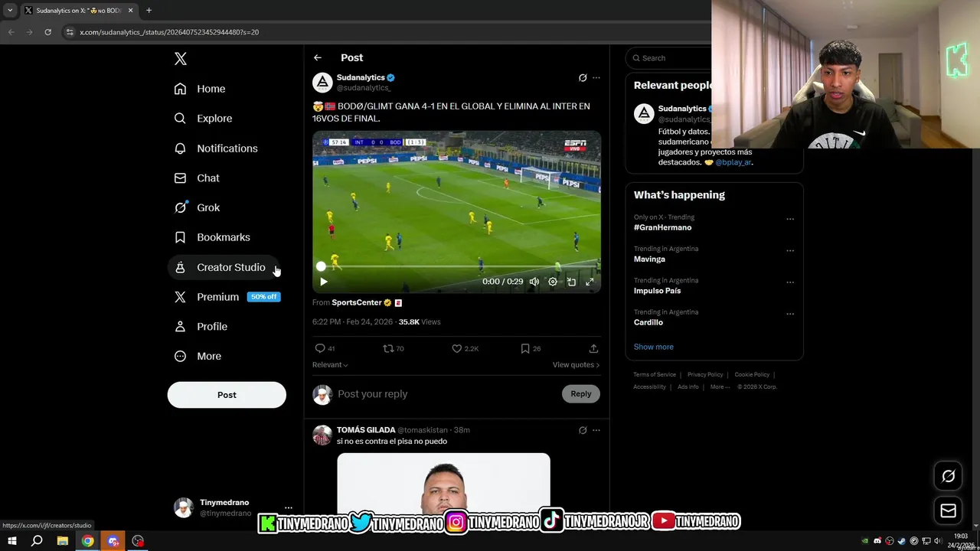
Task: Open Grok in the sidebar
Action: point(197,207)
